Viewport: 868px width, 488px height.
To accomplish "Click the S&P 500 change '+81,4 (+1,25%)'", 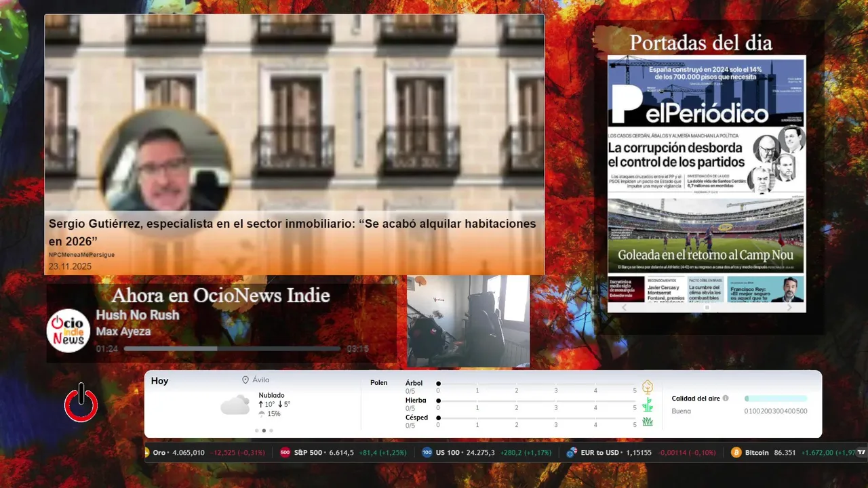I will click(382, 453).
